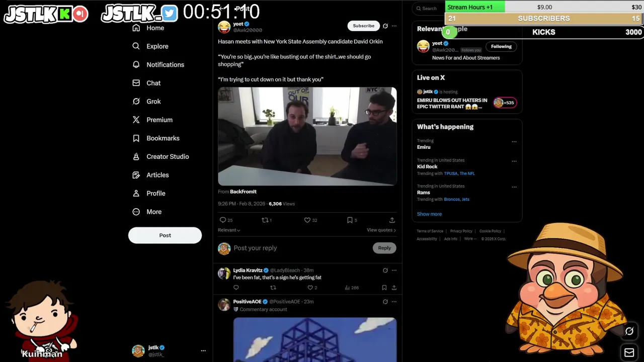Click the Home house icon
This screenshot has width=644, height=362.
pos(136,28)
